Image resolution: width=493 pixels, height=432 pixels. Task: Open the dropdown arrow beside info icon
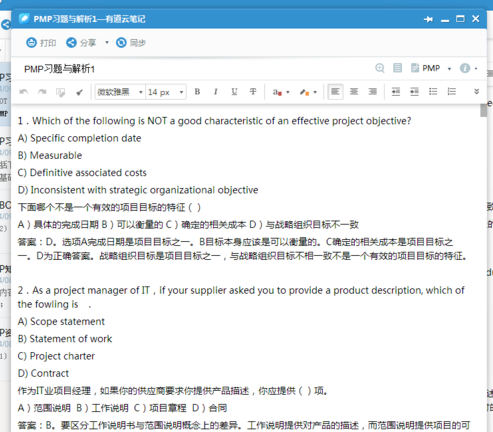476,69
